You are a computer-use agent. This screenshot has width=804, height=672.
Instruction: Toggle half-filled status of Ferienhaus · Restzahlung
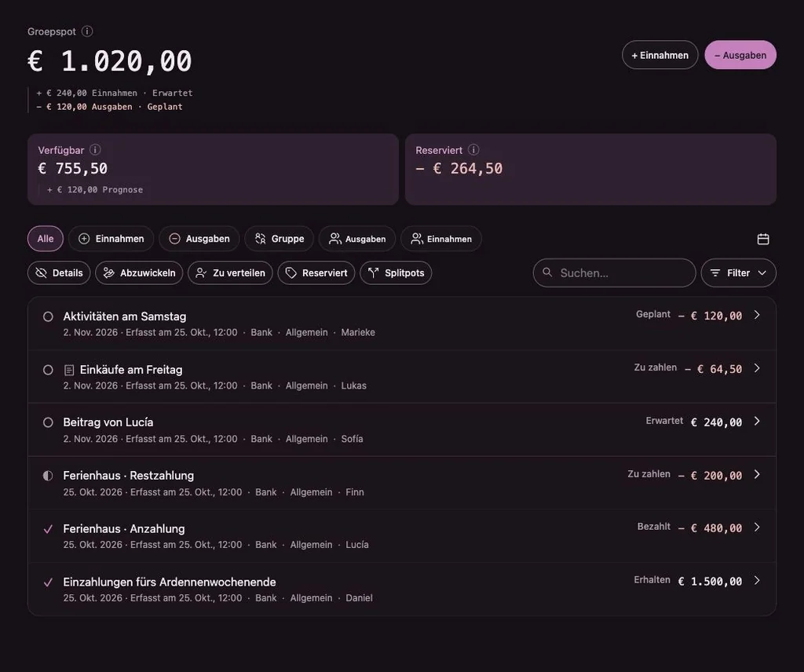pos(48,476)
